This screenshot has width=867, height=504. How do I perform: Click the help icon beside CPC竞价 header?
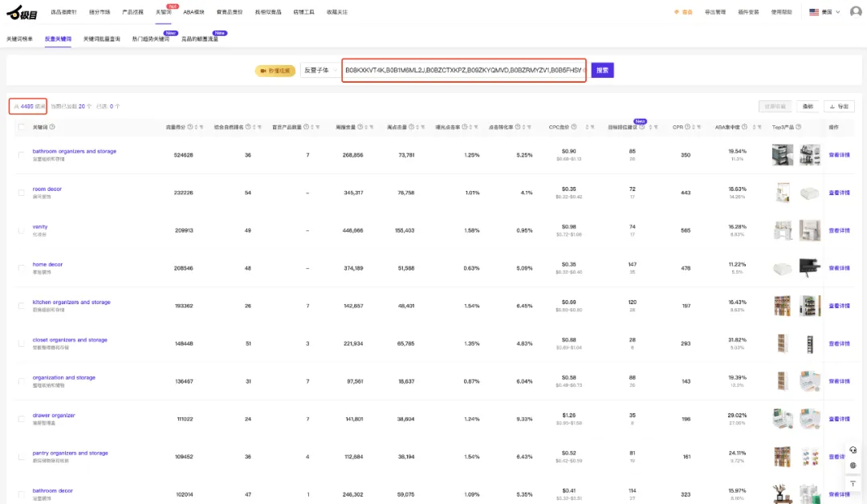coord(574,127)
